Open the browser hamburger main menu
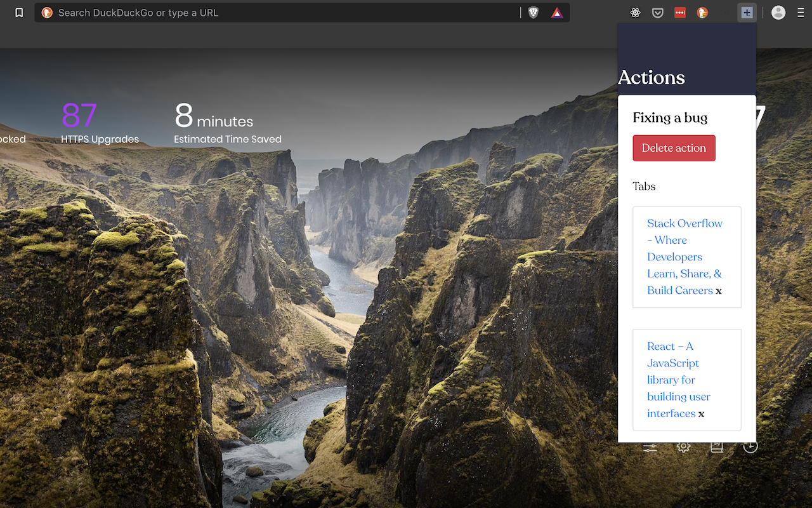Viewport: 812px width, 508px height. tap(801, 13)
